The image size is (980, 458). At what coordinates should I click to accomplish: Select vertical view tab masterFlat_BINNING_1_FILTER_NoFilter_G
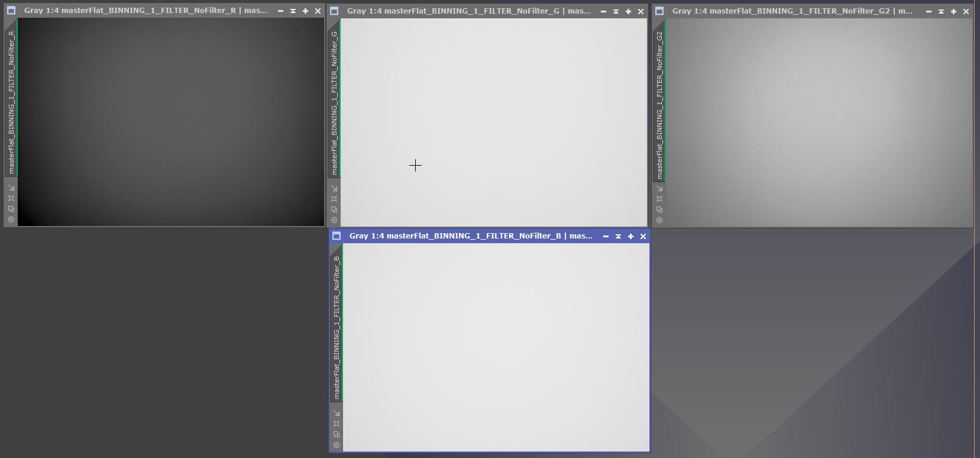(x=334, y=102)
